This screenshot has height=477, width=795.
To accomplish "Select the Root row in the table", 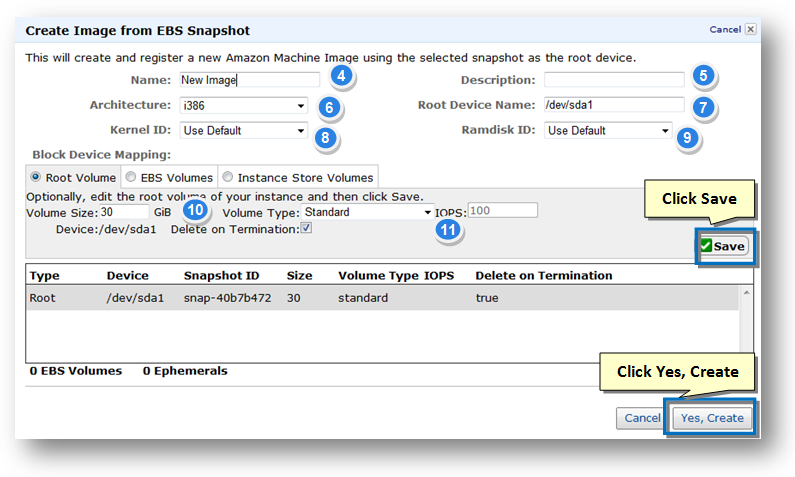I will point(382,298).
